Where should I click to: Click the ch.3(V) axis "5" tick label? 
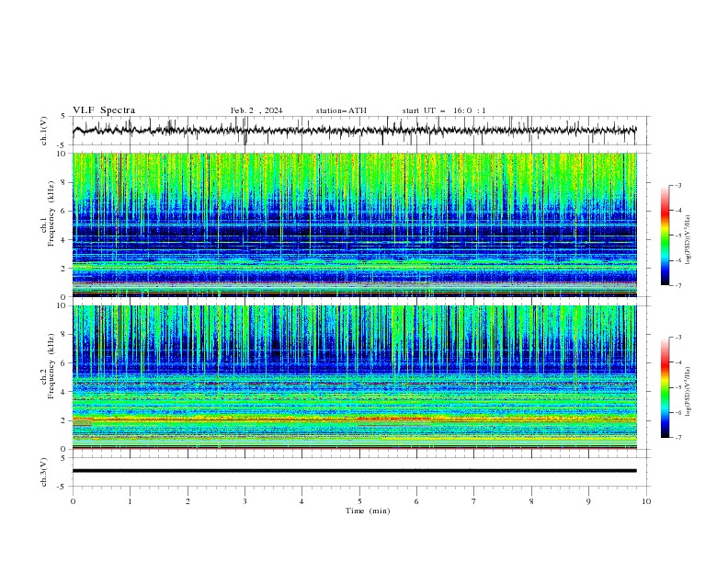(64, 458)
